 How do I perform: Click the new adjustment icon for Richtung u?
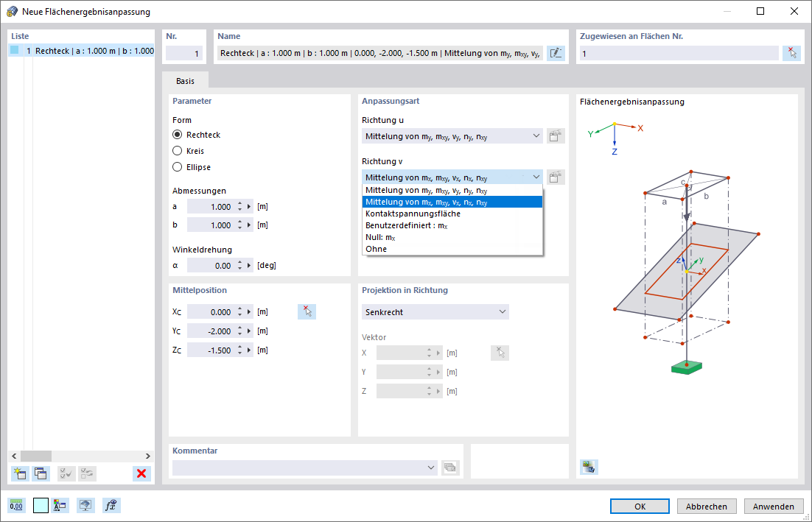(x=556, y=136)
